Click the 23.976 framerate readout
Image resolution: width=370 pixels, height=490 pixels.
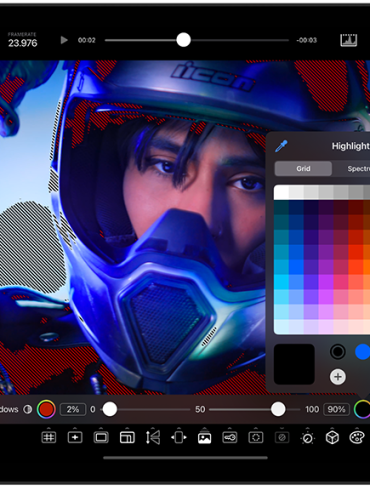[x=23, y=43]
